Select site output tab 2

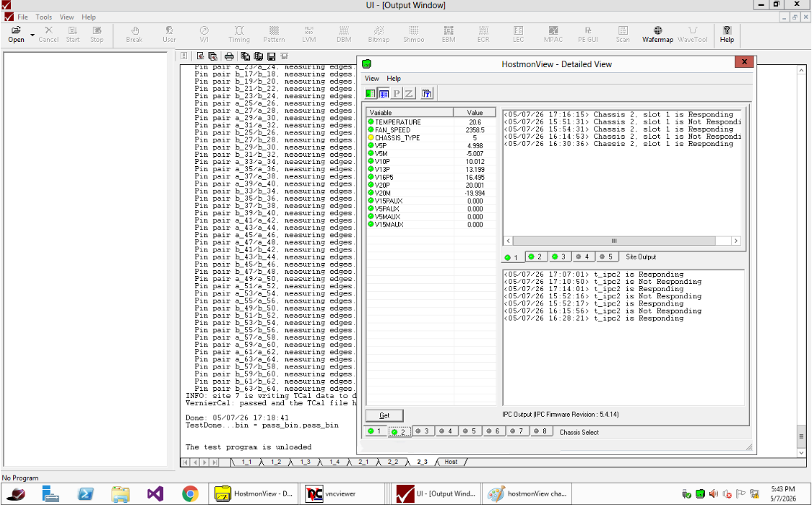pyautogui.click(x=536, y=256)
